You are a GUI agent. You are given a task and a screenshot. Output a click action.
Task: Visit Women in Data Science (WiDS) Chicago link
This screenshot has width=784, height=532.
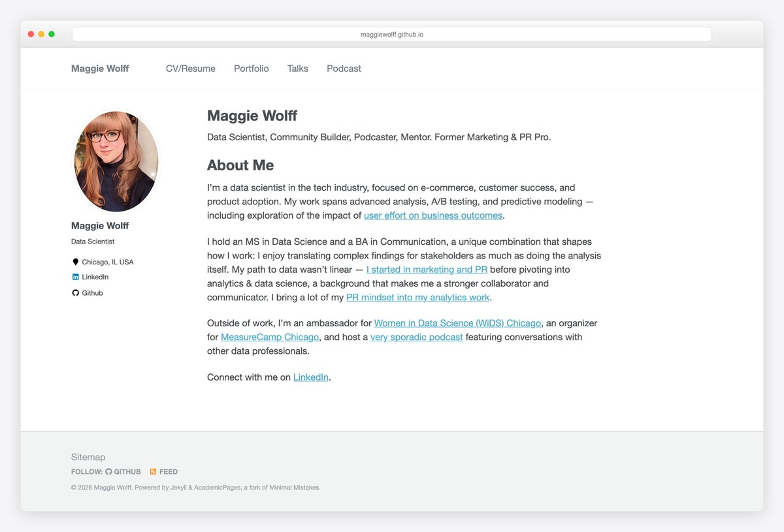pyautogui.click(x=457, y=323)
